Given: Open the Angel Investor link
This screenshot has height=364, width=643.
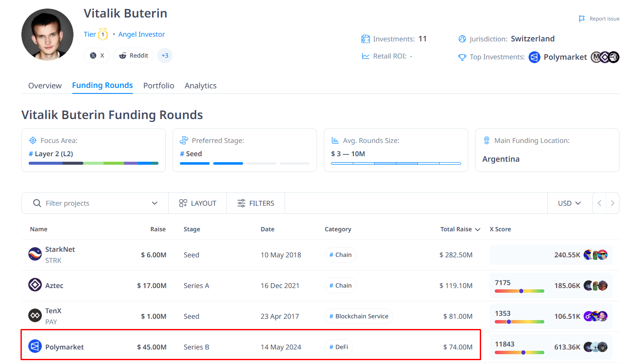Looking at the screenshot, I should tap(141, 34).
